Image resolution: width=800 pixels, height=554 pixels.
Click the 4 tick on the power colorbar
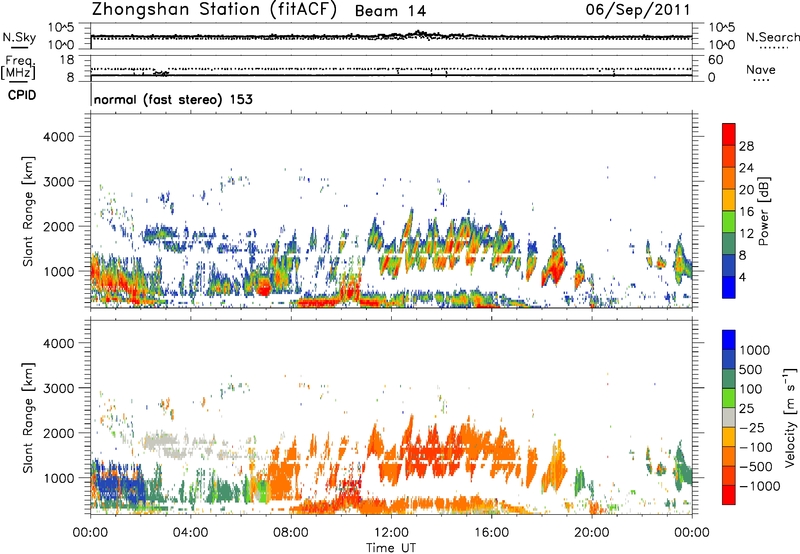tap(742, 277)
